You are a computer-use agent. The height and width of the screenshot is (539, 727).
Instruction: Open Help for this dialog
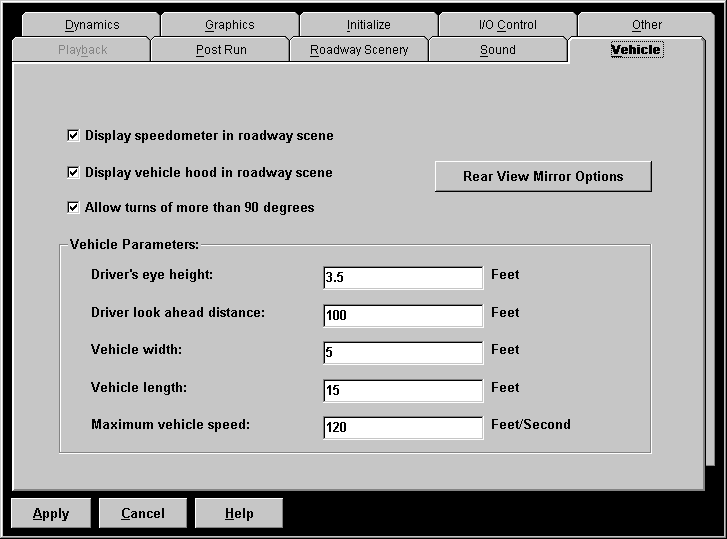[238, 514]
